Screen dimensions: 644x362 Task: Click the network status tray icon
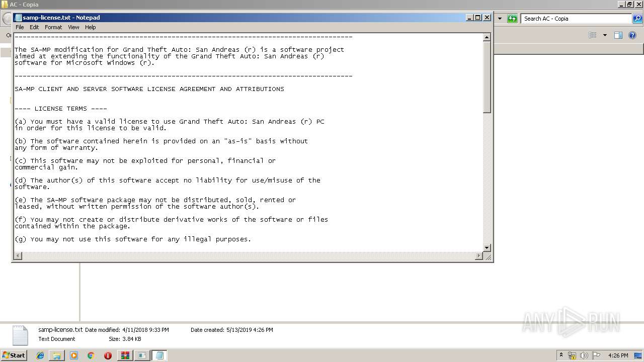coord(572,355)
